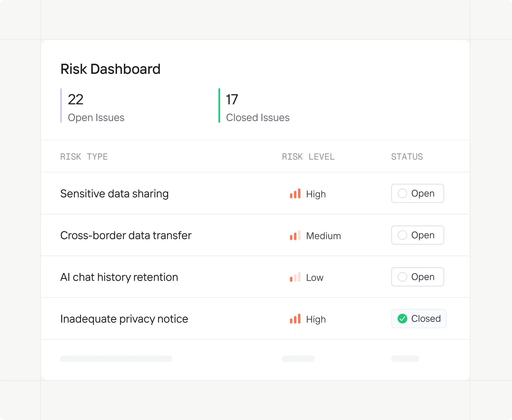Click the high risk bars icon for Inadequate privacy notice
This screenshot has width=512, height=420.
tap(295, 319)
